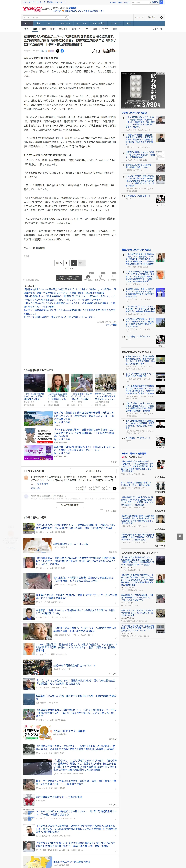
Task: Share the article on Facebook
Action: pos(62,51)
